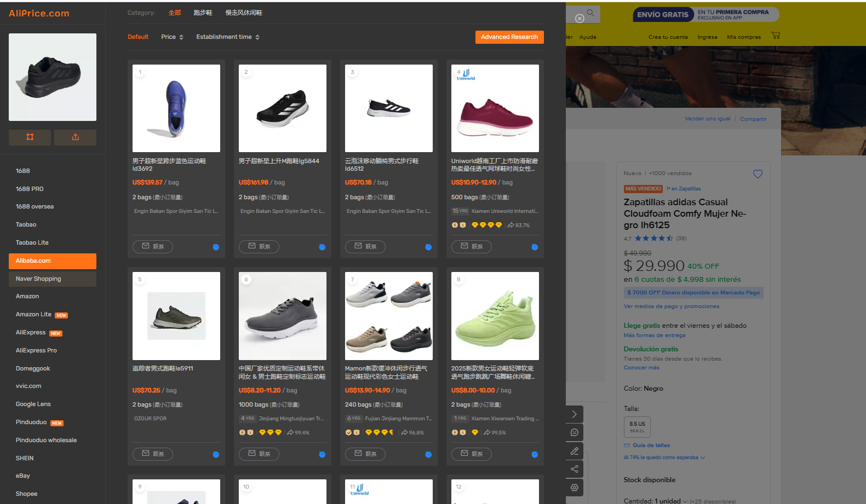866x504 pixels.
Task: Click 'Crea tu cuenta' in Mercado Libre header
Action: pyautogui.click(x=668, y=37)
